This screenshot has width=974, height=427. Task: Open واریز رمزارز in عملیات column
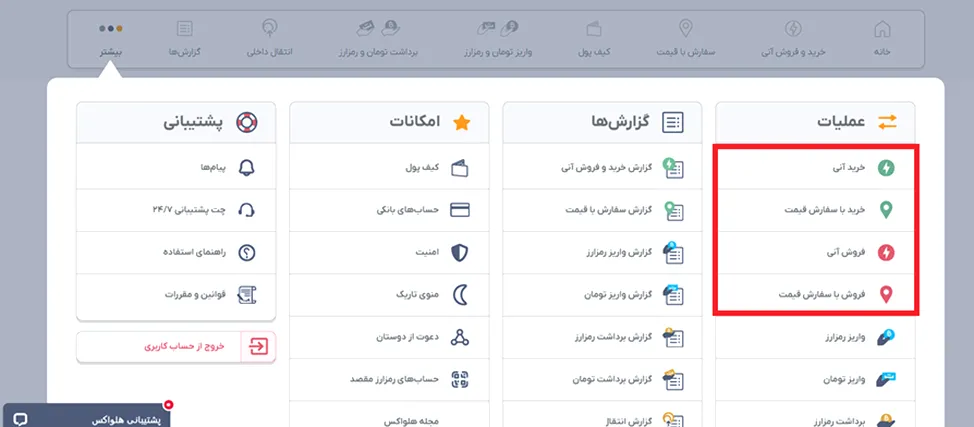[x=815, y=337]
